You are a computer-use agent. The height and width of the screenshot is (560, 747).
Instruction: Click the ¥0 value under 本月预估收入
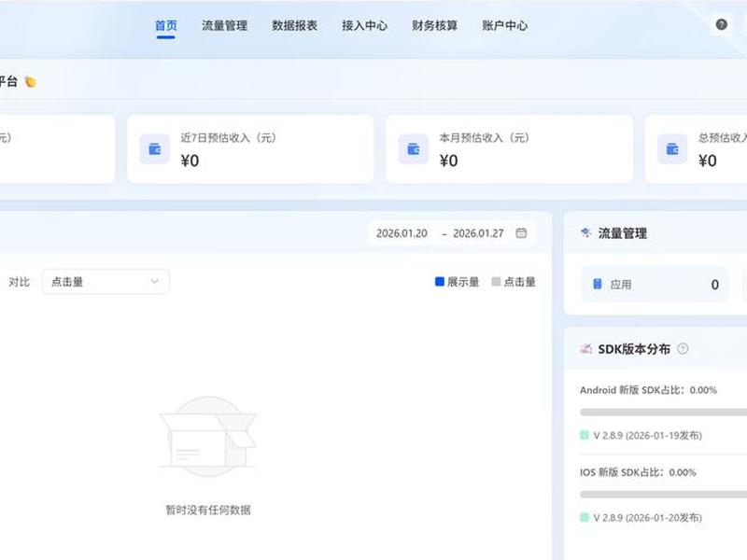(x=448, y=161)
